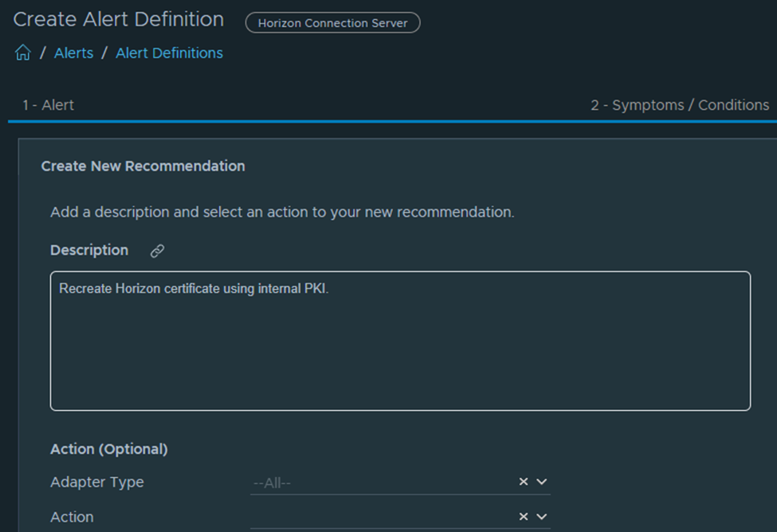Focus the Description text area
Viewport: 777px width, 532px height.
(400, 341)
